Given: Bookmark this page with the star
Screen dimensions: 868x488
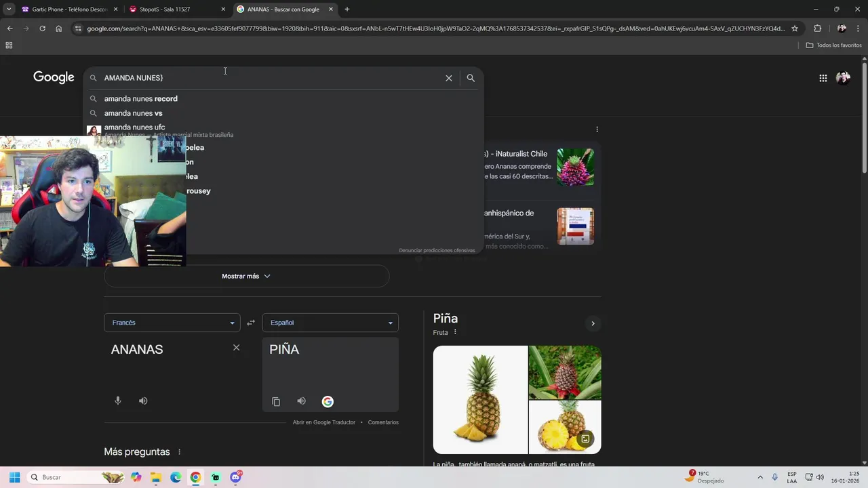Looking at the screenshot, I should click(x=795, y=28).
